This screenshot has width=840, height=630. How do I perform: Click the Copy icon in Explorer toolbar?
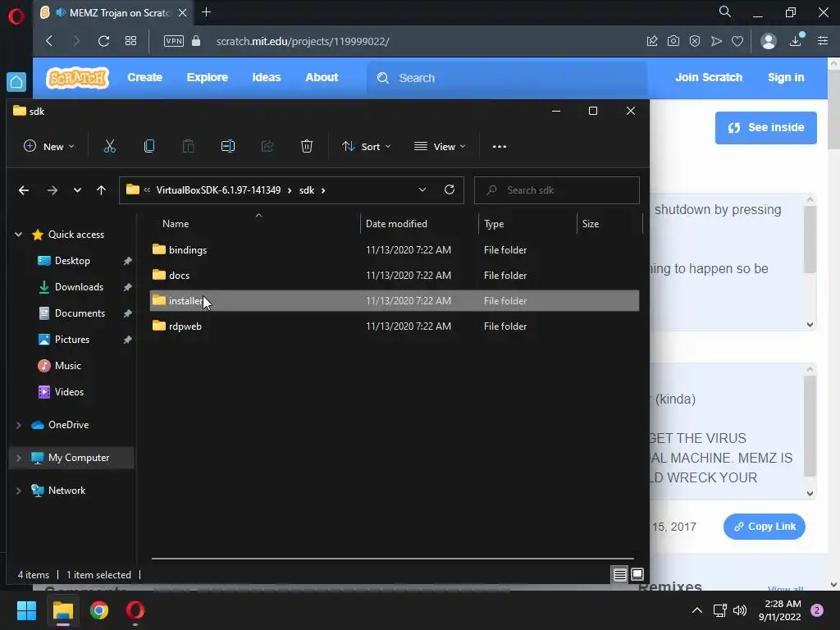coord(149,146)
